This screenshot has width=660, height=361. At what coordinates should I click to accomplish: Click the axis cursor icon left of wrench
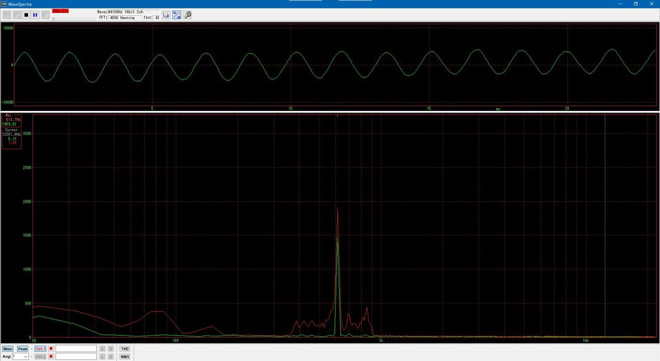pyautogui.click(x=166, y=15)
